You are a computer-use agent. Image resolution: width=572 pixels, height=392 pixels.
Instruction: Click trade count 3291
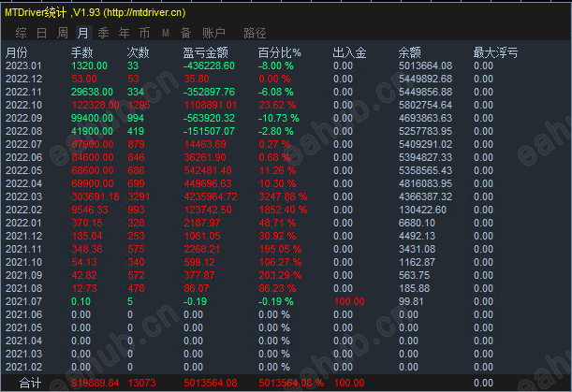click(x=139, y=196)
